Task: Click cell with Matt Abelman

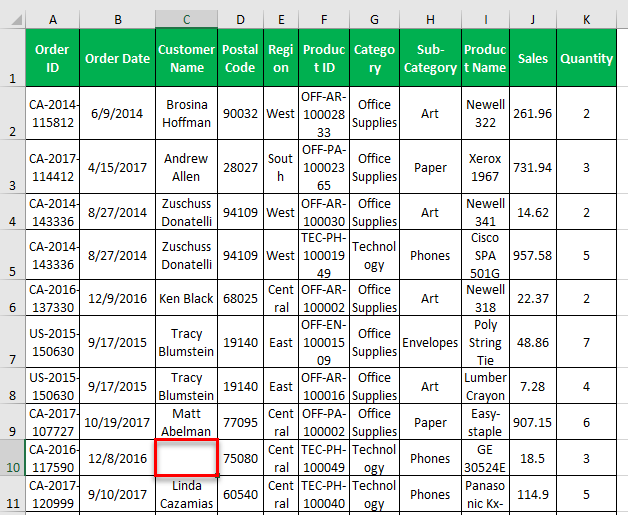Action: [186, 422]
